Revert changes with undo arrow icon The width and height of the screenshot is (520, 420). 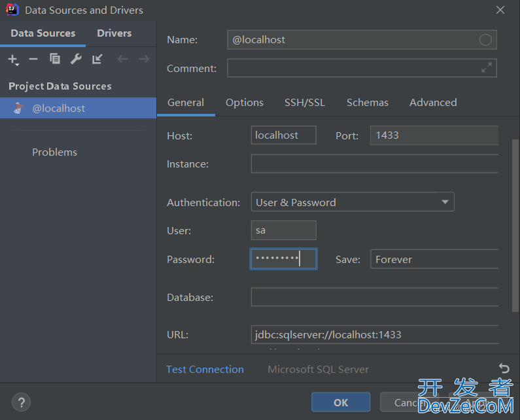(x=504, y=368)
